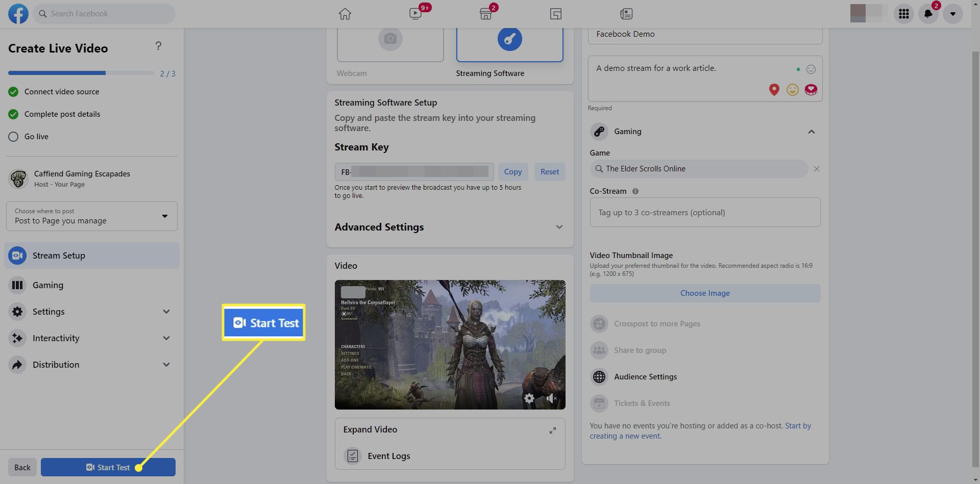The image size is (980, 484).
Task: Reset the stream key
Action: 550,172
